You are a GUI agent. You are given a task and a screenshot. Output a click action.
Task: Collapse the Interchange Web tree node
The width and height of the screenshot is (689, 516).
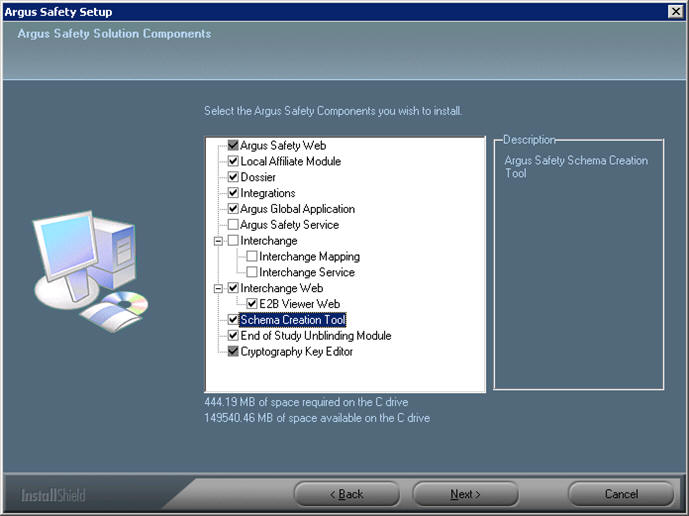coord(218,288)
